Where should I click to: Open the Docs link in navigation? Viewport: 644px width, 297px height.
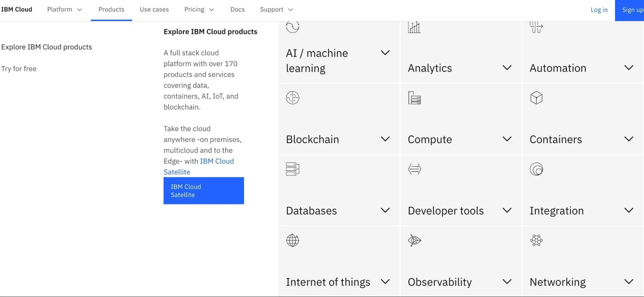(237, 10)
